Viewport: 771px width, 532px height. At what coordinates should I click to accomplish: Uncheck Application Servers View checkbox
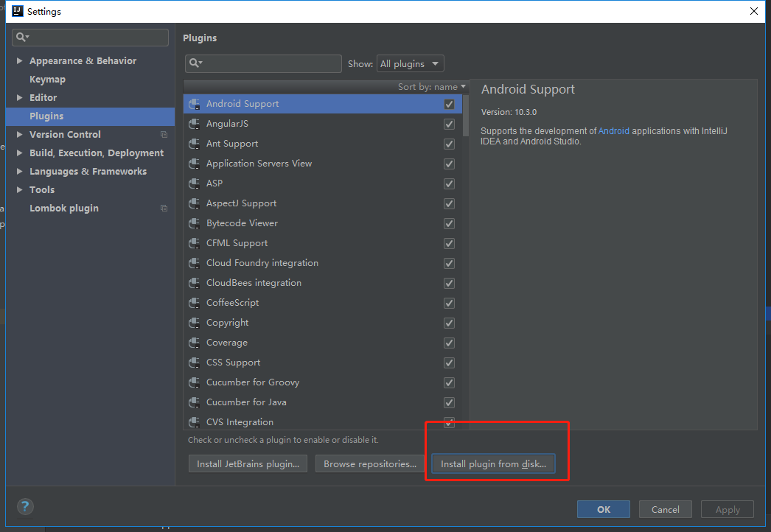click(449, 164)
